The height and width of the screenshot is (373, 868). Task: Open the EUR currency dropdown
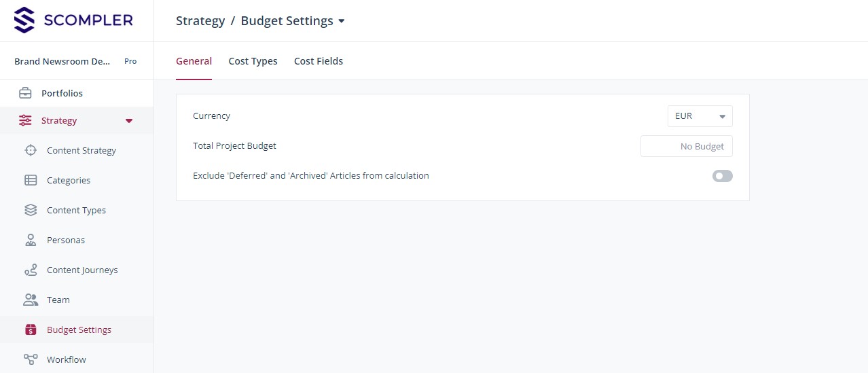[x=700, y=116]
